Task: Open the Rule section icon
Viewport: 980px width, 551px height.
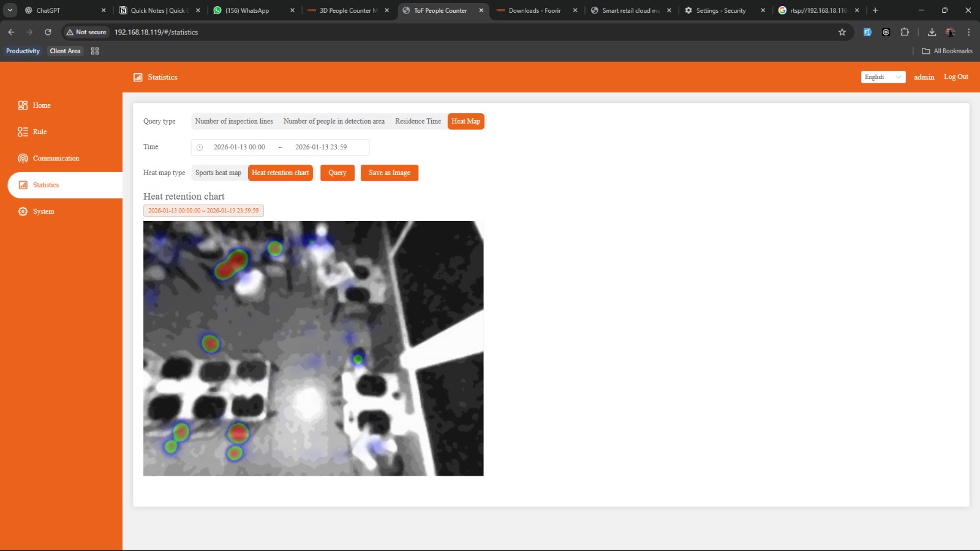Action: tap(23, 132)
